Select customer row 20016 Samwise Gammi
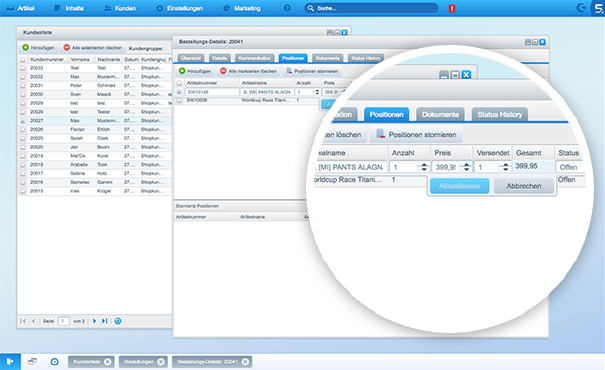Screen dimensions: 605x370 pos(95,182)
